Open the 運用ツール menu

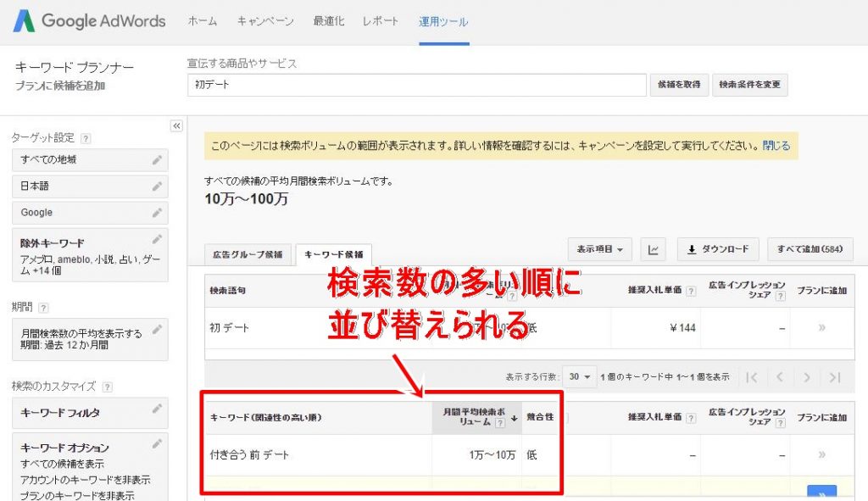coord(443,21)
